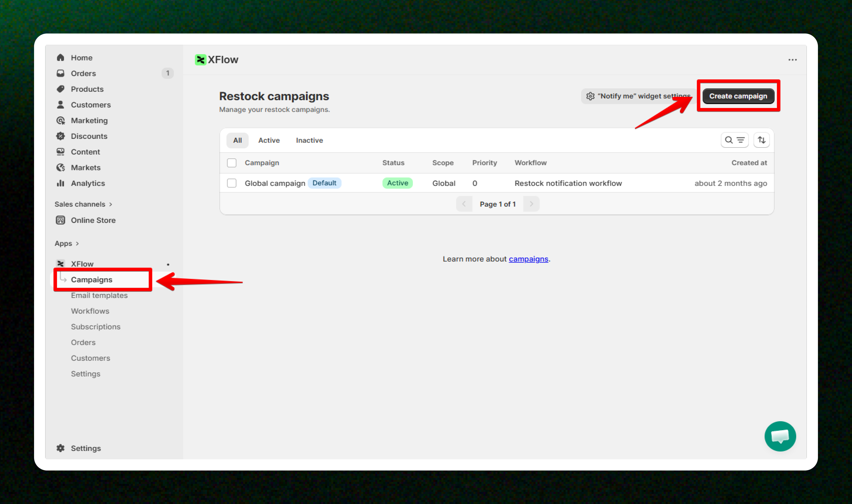Screen dimensions: 852x504
Task: Click the Analytics bar chart icon
Action: click(x=60, y=183)
